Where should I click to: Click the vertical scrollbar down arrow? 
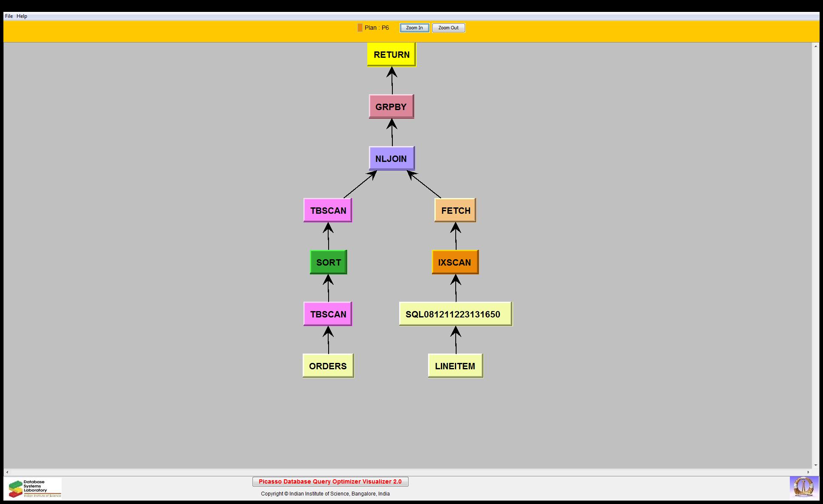point(816,465)
